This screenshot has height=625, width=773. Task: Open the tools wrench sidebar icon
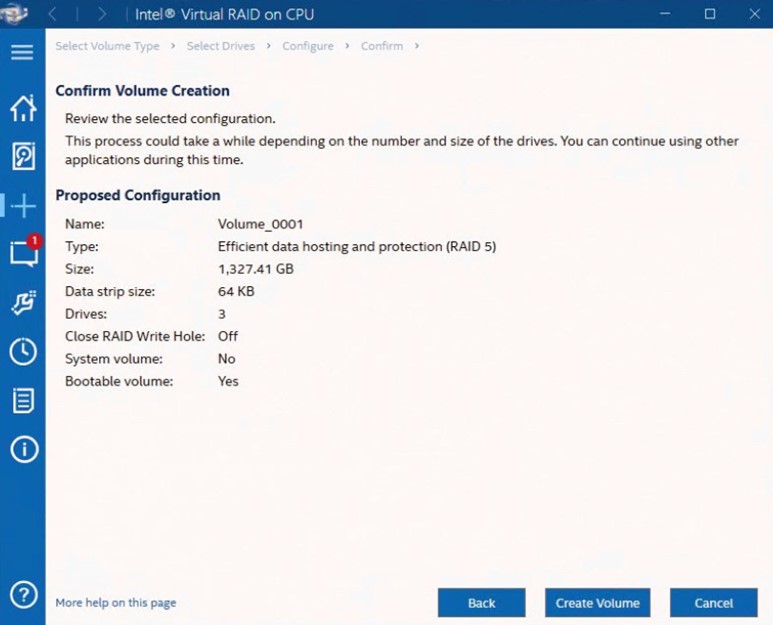(x=23, y=302)
